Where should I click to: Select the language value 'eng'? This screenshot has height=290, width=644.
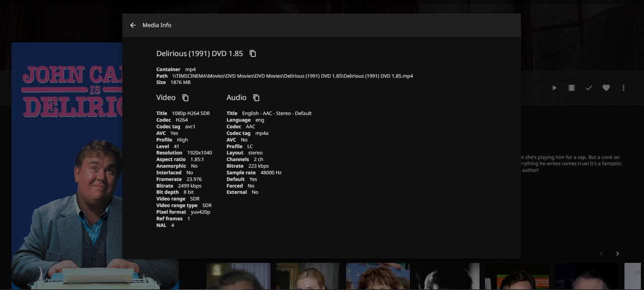[x=260, y=120]
